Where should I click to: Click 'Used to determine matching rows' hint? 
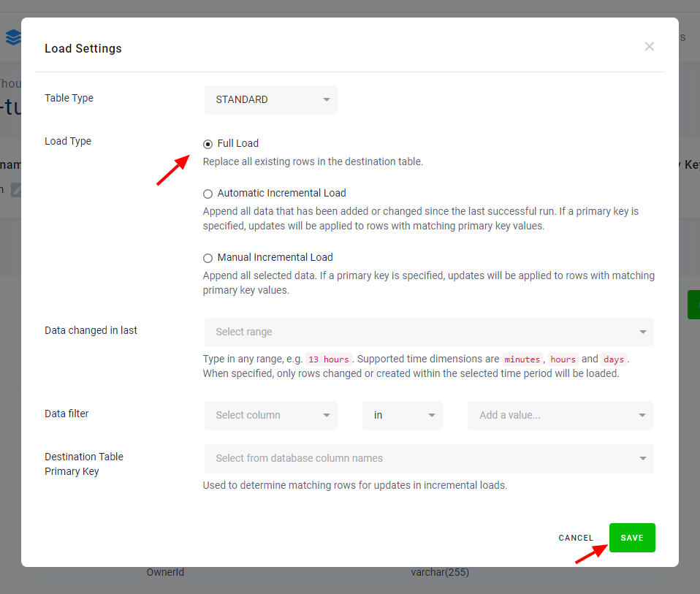(x=355, y=485)
